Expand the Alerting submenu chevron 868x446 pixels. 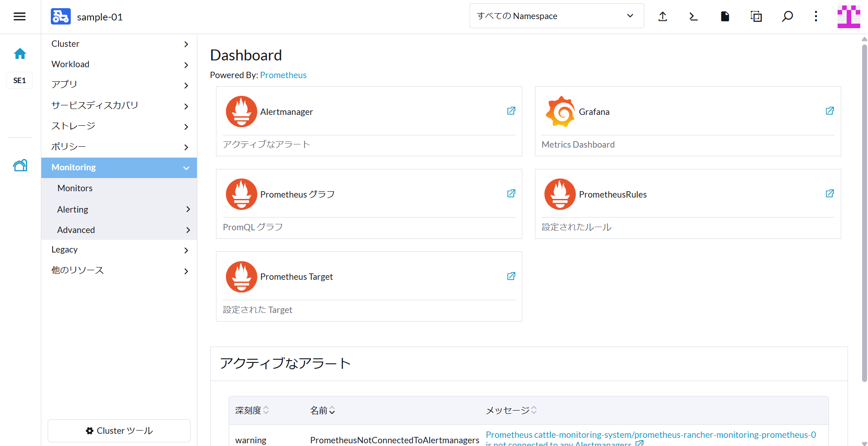[x=188, y=209]
